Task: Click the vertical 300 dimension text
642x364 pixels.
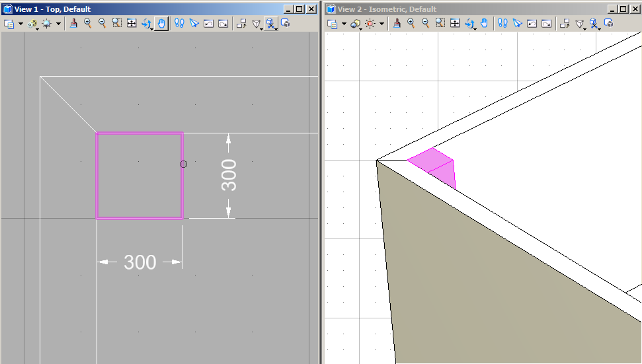Action: (229, 175)
